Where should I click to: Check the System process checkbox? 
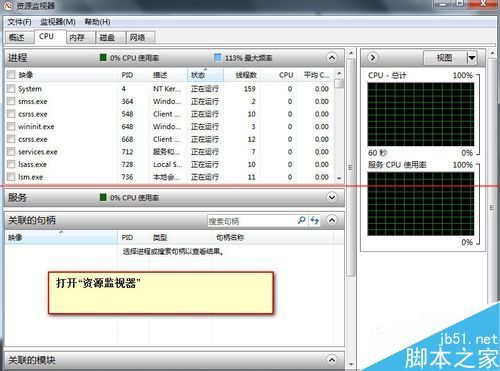point(11,88)
